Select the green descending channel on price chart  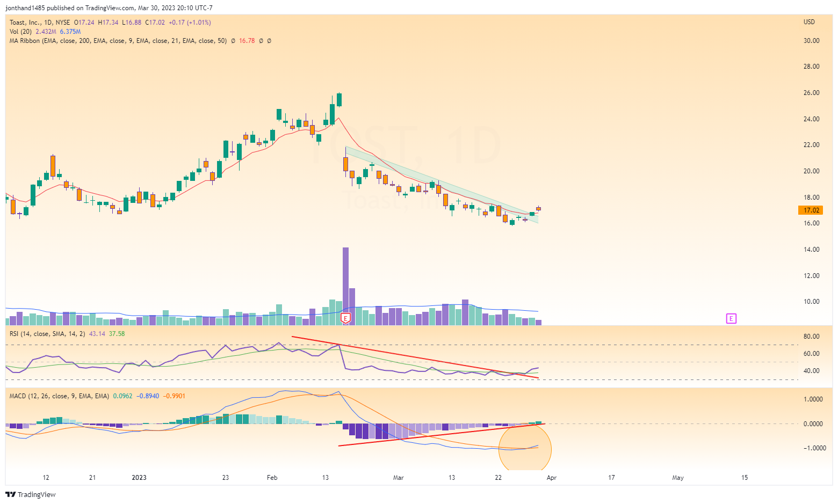442,184
